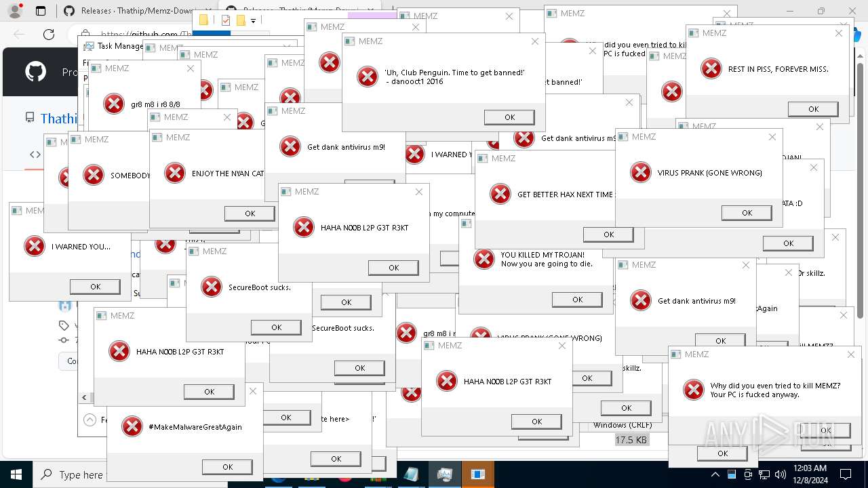Viewport: 868px width, 488px height.
Task: Click error icon beside SOMEBODY text
Action: 93,175
